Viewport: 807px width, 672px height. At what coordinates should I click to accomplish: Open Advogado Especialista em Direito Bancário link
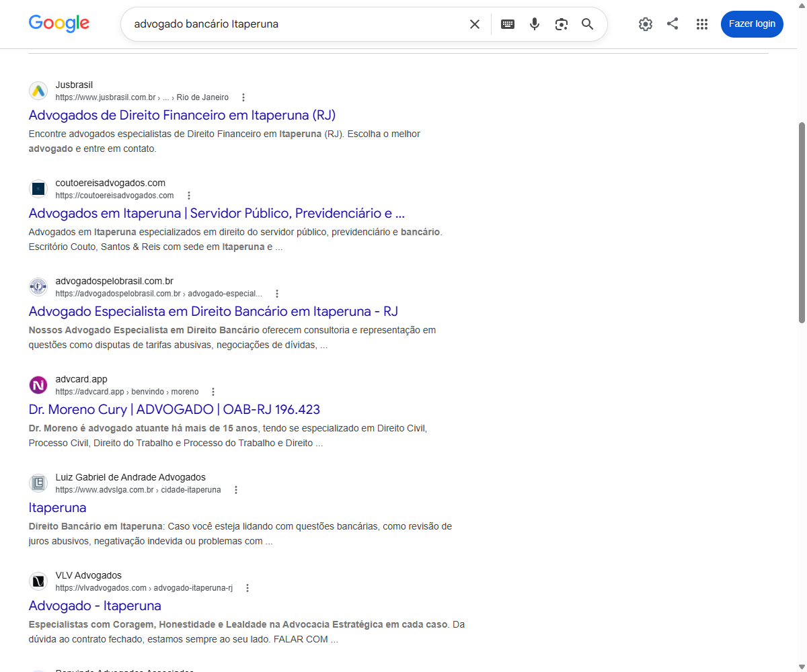point(213,311)
